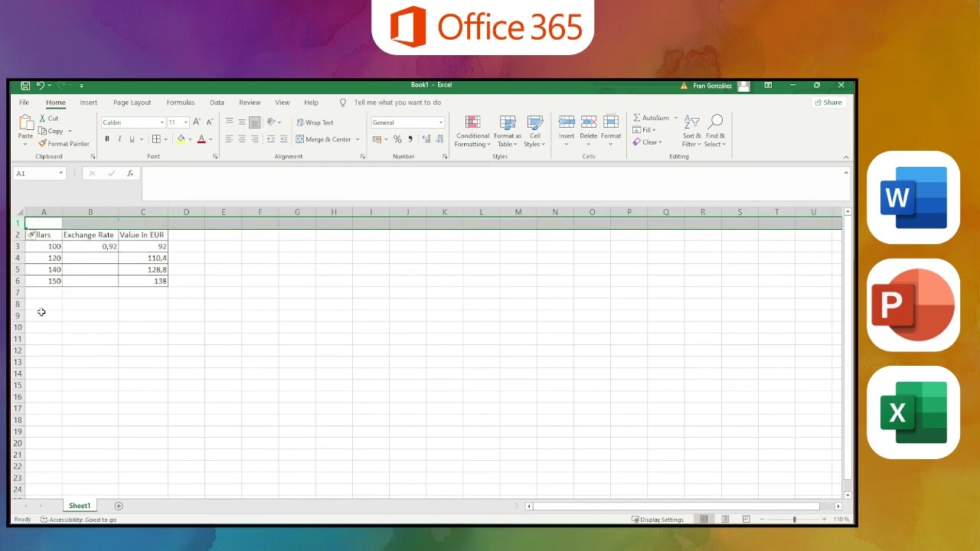This screenshot has width=980, height=551.
Task: Open the Excel app icon in sidebar
Action: [913, 412]
